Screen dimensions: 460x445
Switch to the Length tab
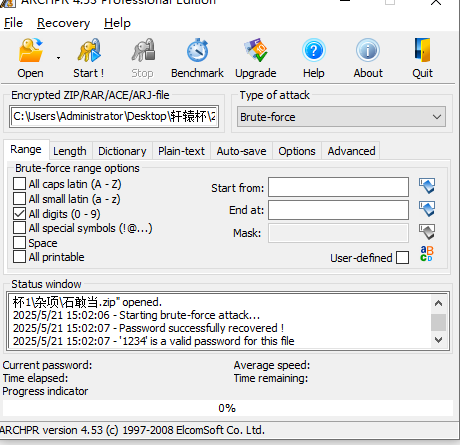pyautogui.click(x=70, y=151)
